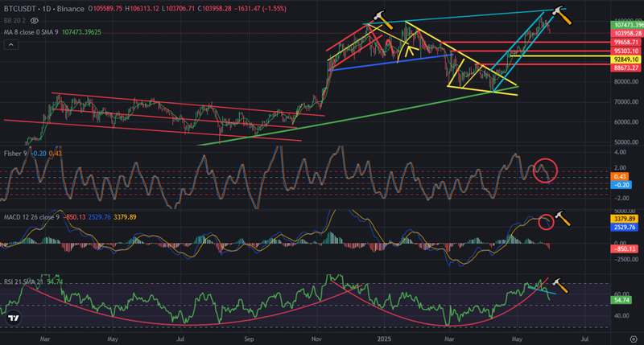Click the 2025 label on the time axis
The height and width of the screenshot is (345, 644).
click(385, 339)
